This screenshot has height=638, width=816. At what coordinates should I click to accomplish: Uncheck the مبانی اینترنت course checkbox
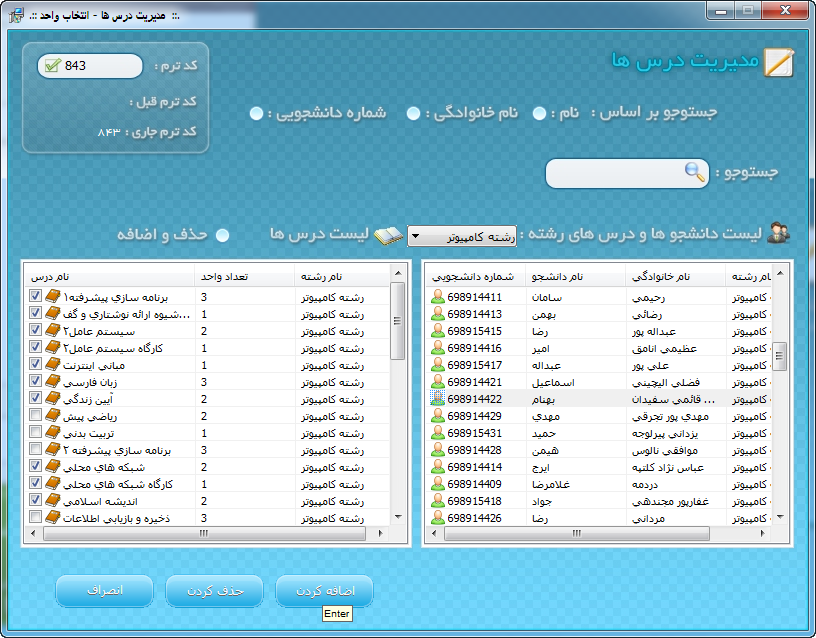coord(36,365)
